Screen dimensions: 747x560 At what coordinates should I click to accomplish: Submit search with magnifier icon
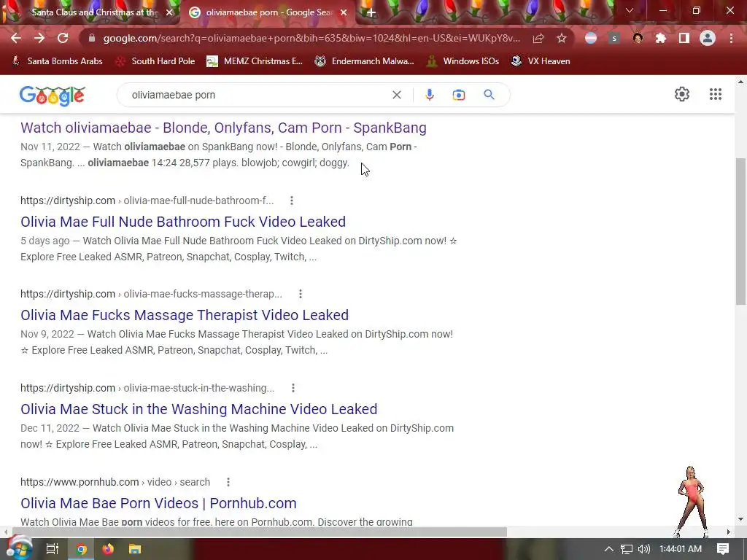tap(489, 94)
